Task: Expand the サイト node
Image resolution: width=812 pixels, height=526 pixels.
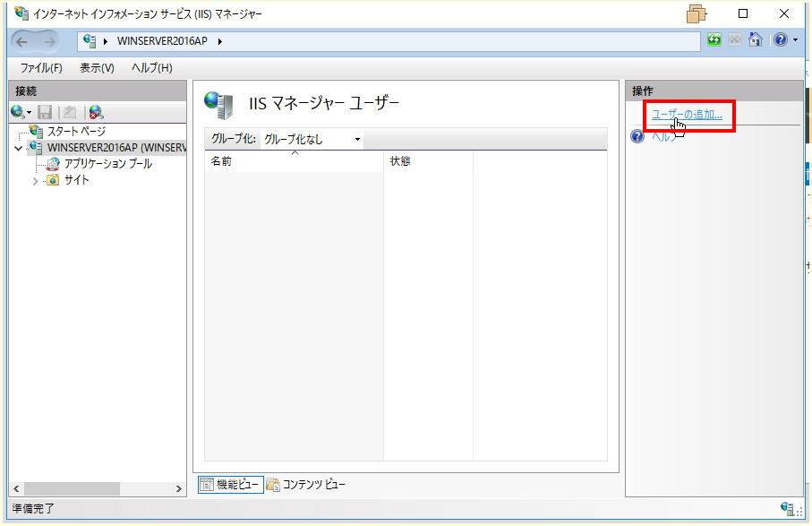Action: click(35, 181)
